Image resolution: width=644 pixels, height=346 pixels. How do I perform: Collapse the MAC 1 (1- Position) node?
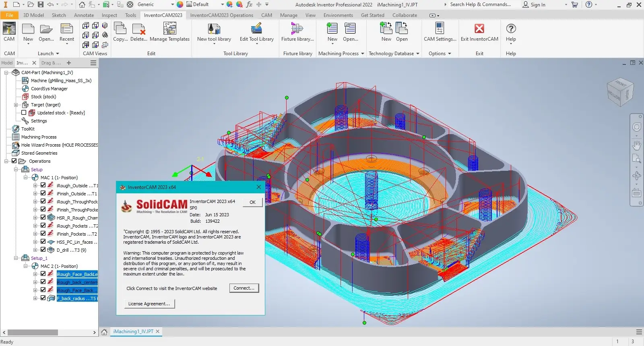point(25,177)
